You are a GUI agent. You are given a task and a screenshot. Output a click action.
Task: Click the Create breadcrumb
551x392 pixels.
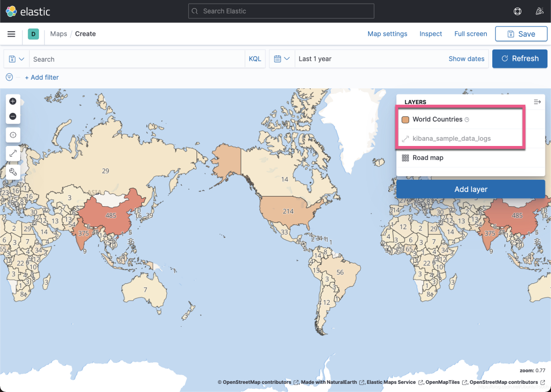pos(85,34)
